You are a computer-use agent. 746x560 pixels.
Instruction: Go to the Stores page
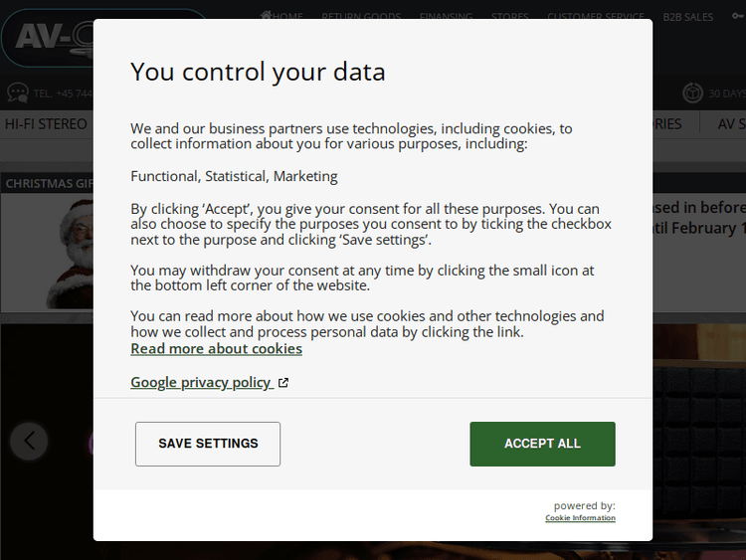click(x=510, y=17)
